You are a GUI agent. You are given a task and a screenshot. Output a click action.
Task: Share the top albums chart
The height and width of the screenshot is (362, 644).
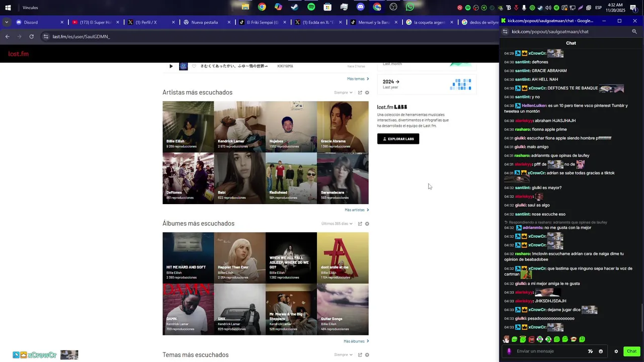coord(360,224)
